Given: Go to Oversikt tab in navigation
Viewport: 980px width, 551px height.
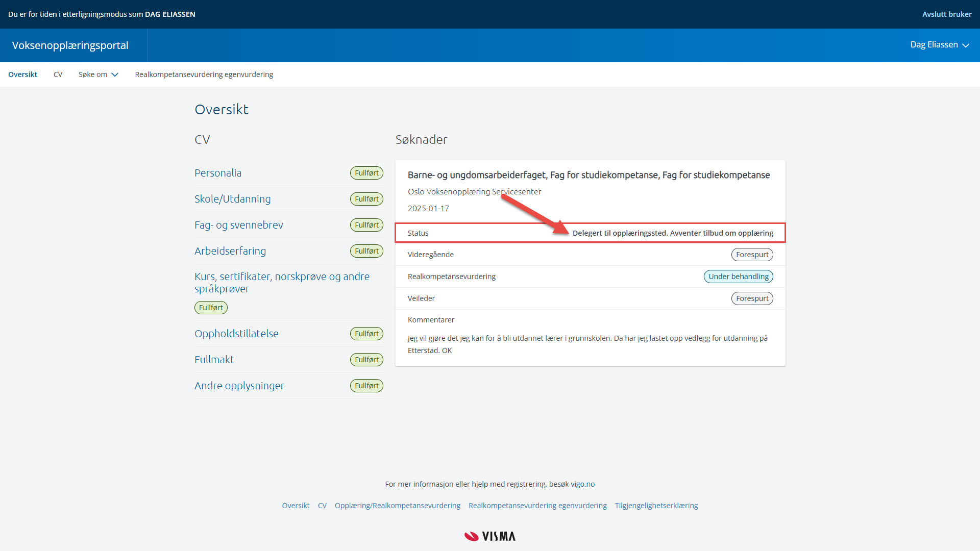Looking at the screenshot, I should tap(22, 74).
